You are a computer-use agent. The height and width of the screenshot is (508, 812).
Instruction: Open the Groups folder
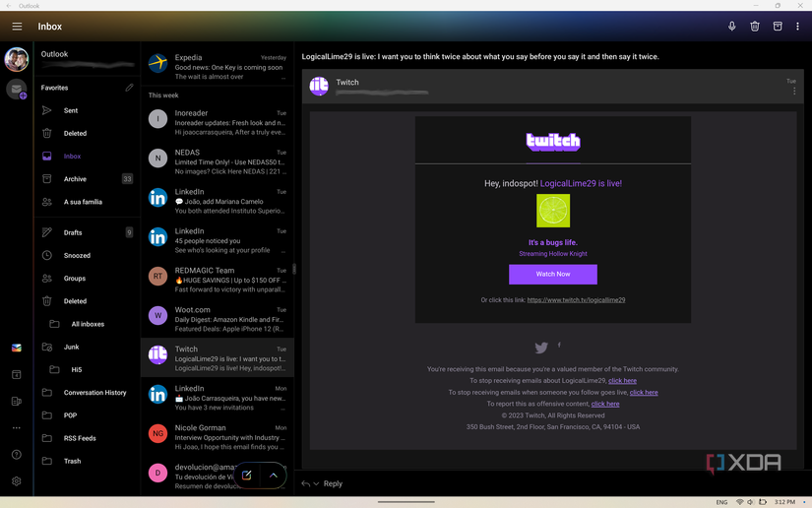88,278
